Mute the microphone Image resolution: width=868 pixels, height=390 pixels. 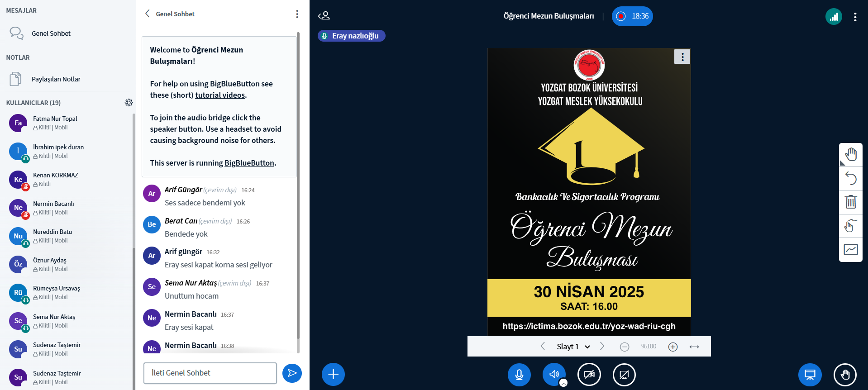(519, 375)
